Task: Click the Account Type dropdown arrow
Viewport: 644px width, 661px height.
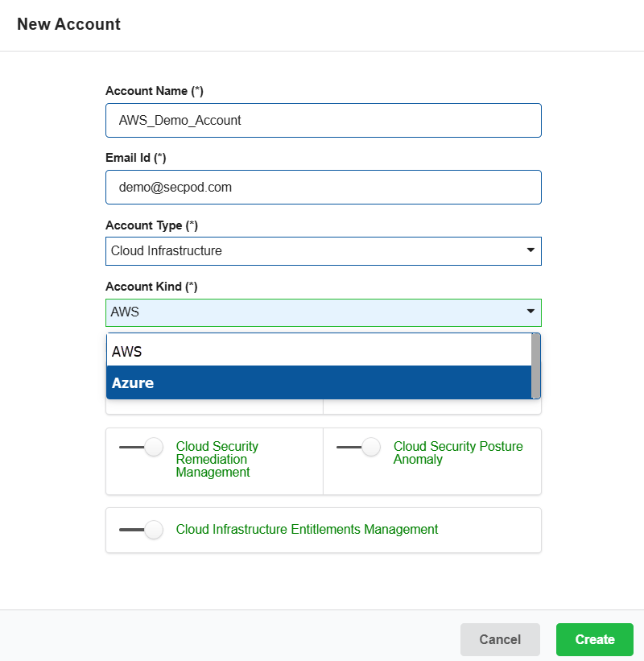Action: click(530, 250)
